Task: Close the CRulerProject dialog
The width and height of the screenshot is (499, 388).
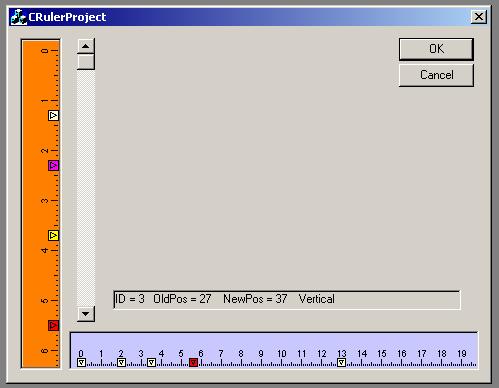Action: pos(479,17)
